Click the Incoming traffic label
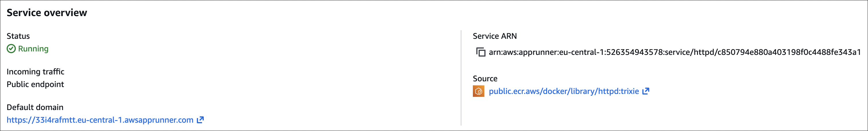The height and width of the screenshot is (131, 868). (35, 72)
